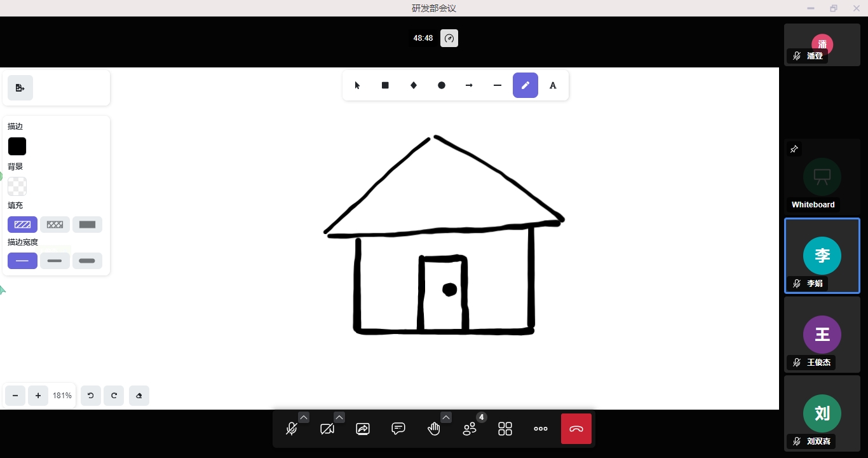Hang up the call
Screen dimensions: 868x458
pyautogui.click(x=576, y=429)
